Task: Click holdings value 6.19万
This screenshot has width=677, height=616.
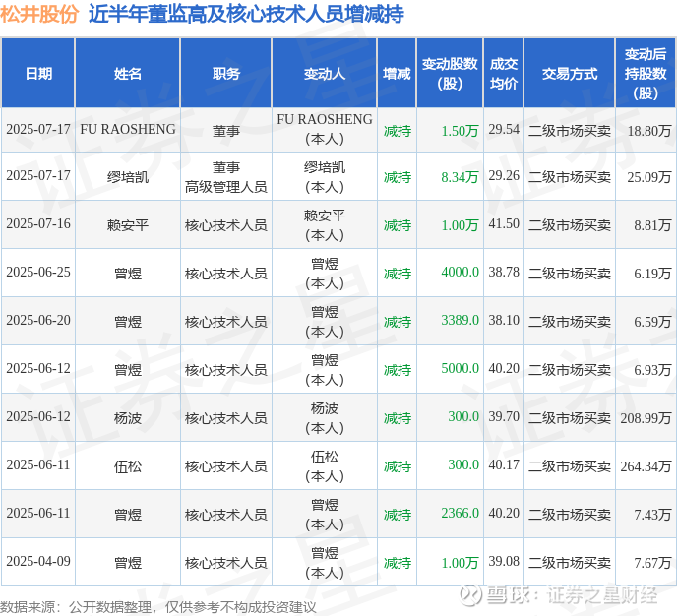Action: 652,274
